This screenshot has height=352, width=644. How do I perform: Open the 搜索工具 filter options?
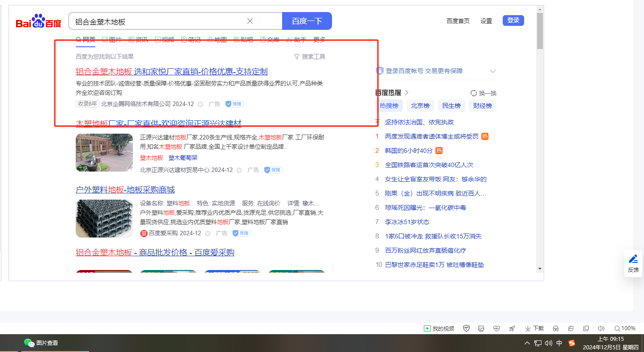(310, 57)
